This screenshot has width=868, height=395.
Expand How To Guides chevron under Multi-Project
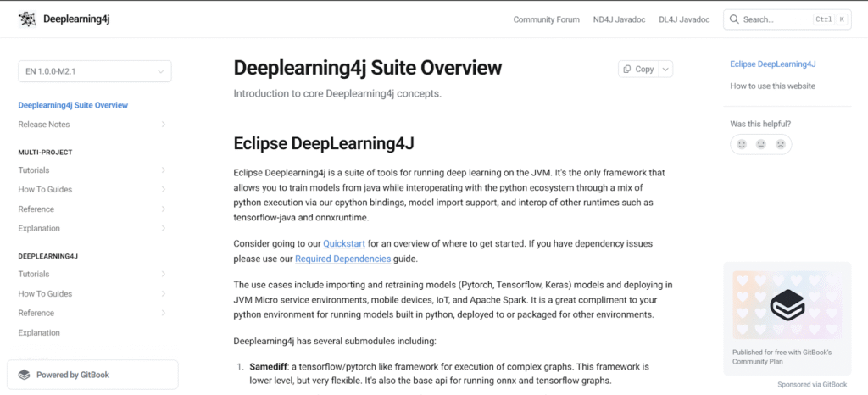(x=164, y=189)
